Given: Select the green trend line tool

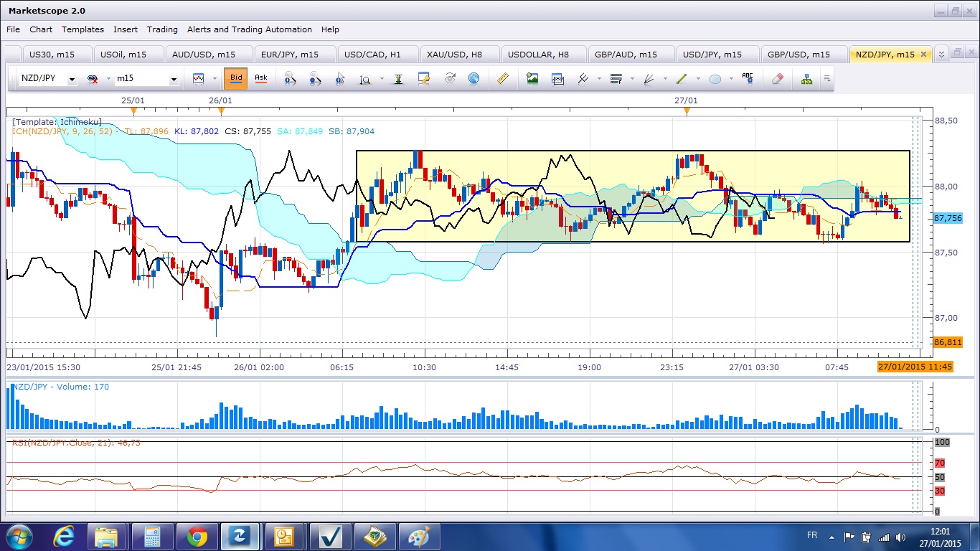Looking at the screenshot, I should 682,79.
